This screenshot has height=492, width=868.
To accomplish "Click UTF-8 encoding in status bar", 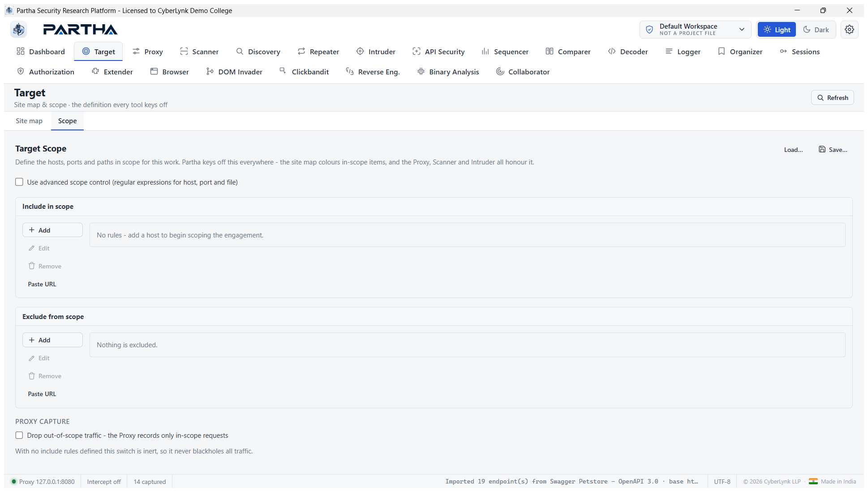I will [722, 482].
